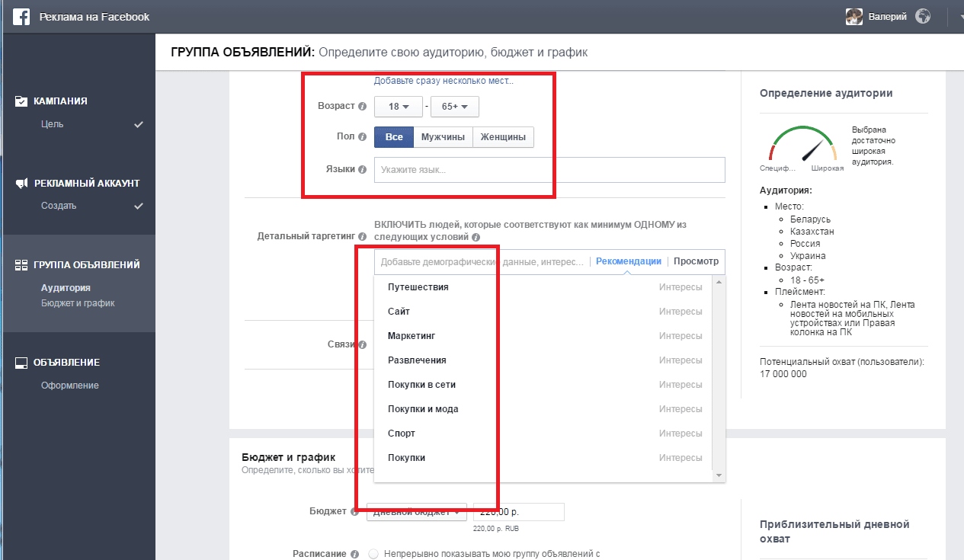Click the 'Украина' location entry
The image size is (964, 560).
pos(809,256)
